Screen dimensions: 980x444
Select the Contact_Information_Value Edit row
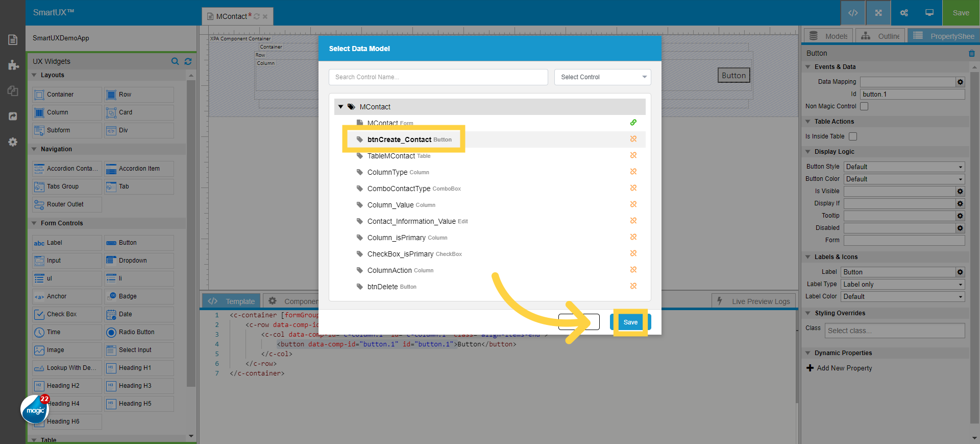[x=490, y=221]
